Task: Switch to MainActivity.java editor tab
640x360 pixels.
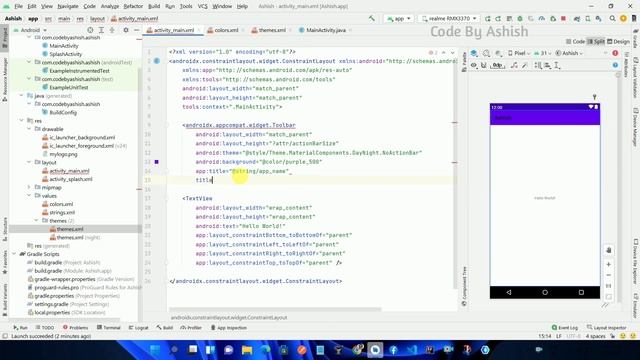Action: pos(325,30)
